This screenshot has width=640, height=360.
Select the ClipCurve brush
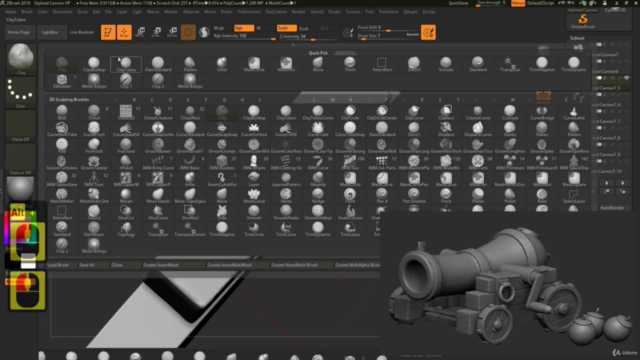(x=414, y=112)
